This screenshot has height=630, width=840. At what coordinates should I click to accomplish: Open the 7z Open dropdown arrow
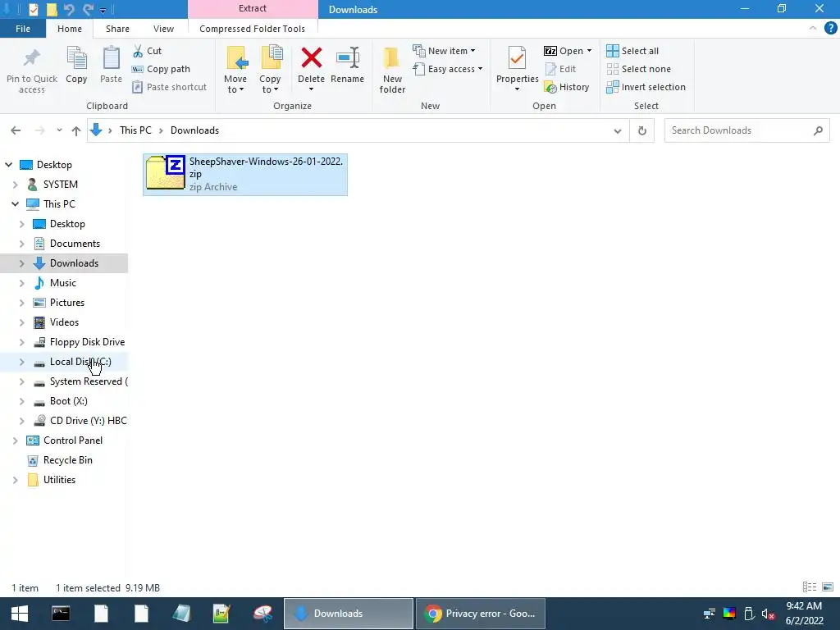(x=589, y=51)
